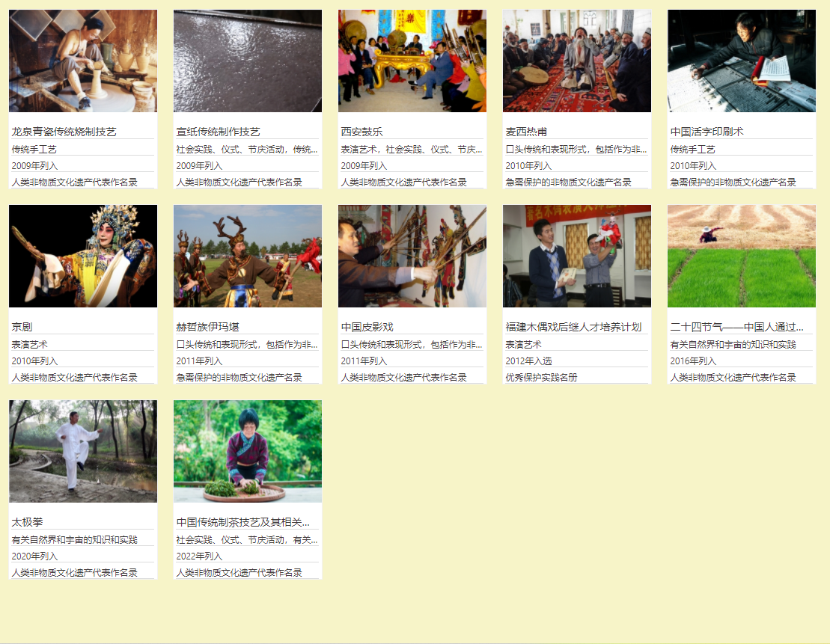Image resolution: width=830 pixels, height=644 pixels.
Task: Click the title 中国皮影戏
Action: pyautogui.click(x=367, y=327)
